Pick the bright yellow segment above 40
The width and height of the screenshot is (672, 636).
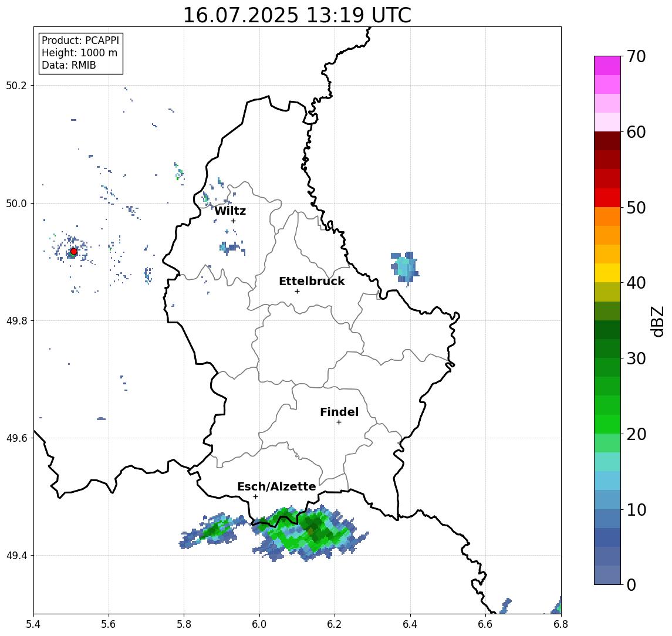pyautogui.click(x=607, y=273)
